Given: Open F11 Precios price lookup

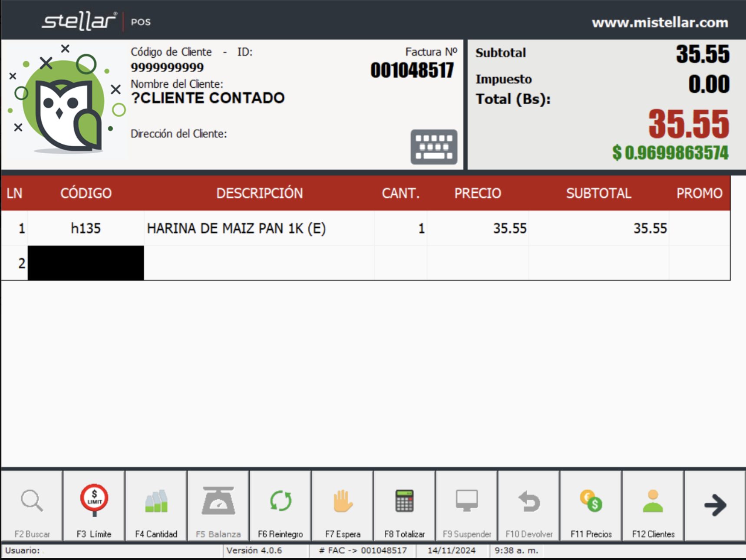Looking at the screenshot, I should (x=591, y=506).
